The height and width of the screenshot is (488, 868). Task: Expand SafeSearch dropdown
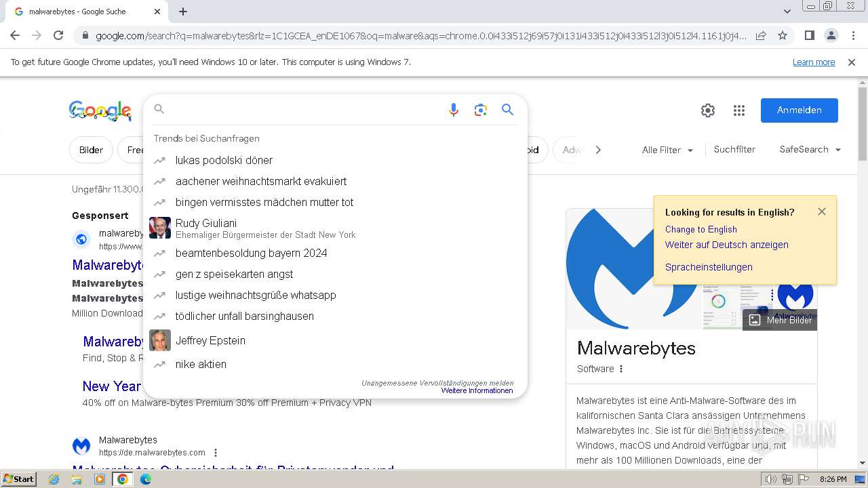point(810,150)
